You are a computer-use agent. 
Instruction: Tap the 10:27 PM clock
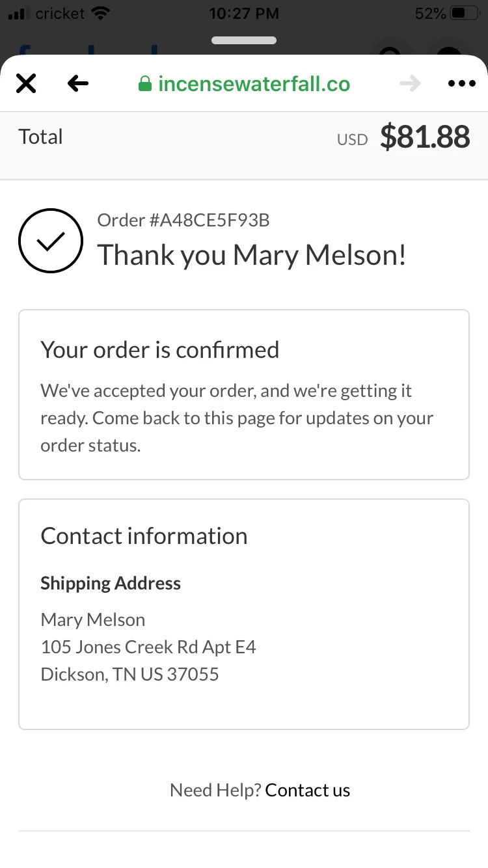click(244, 13)
